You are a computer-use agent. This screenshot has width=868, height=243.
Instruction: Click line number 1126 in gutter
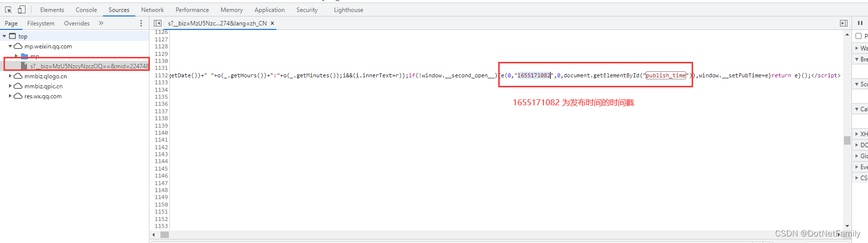click(161, 32)
